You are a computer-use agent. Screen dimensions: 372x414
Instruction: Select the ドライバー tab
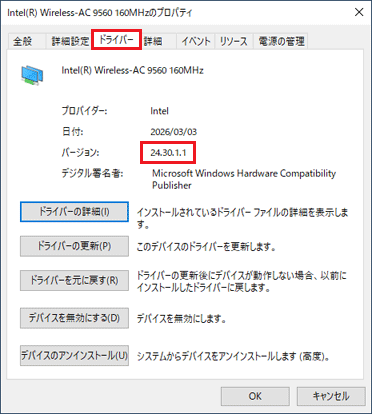tap(116, 40)
